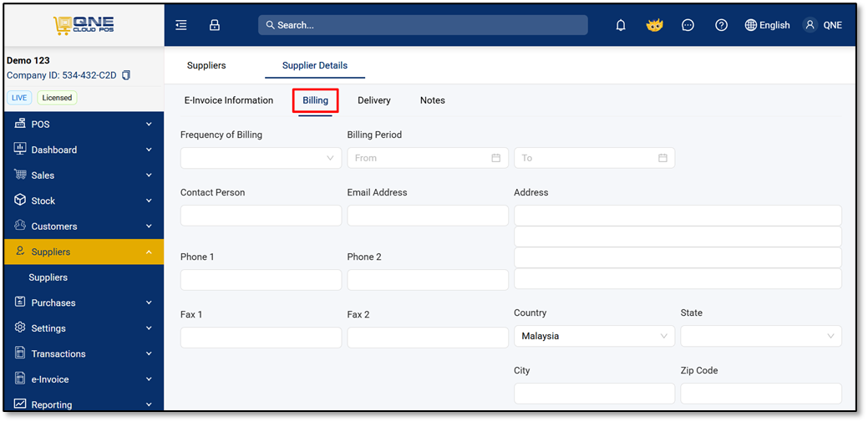
Task: Click the Contact Person input field
Action: (261, 216)
